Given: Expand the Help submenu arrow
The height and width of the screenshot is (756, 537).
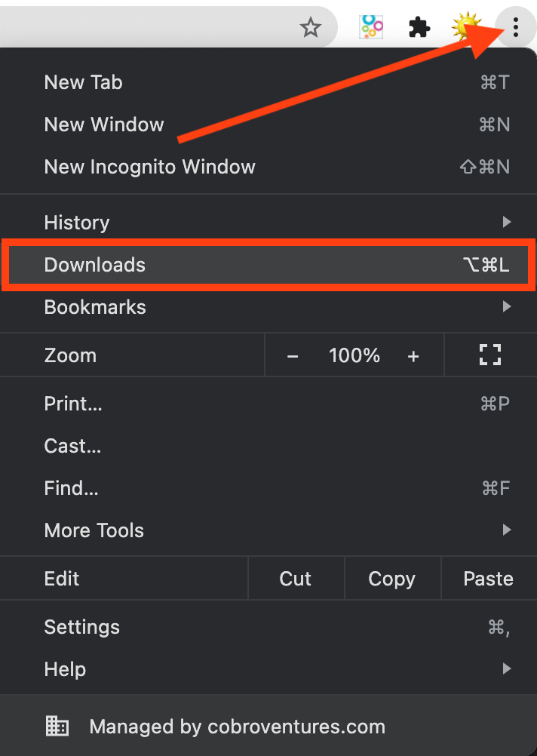Looking at the screenshot, I should (x=507, y=668).
